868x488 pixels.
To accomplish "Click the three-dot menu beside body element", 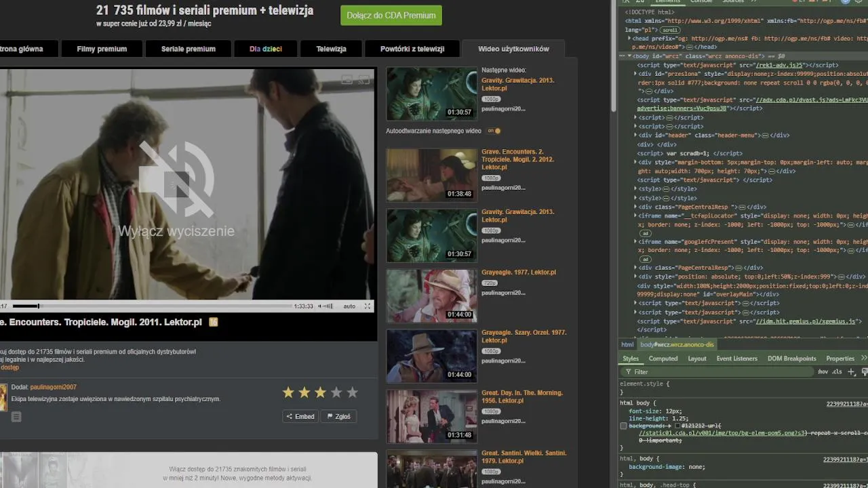I will (x=623, y=56).
